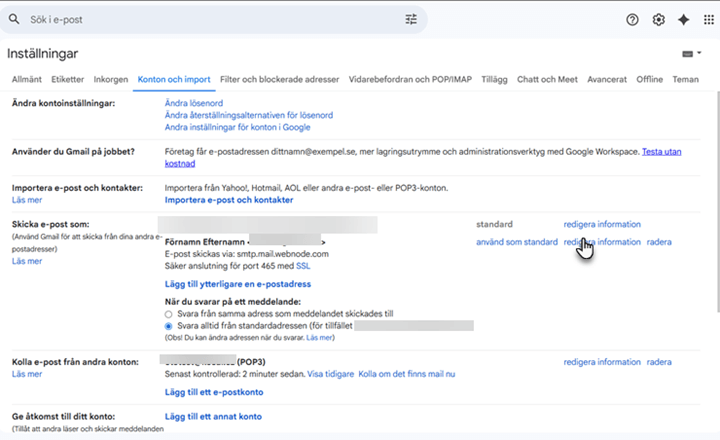Switch to the Tillägg tab
720x440 pixels.
click(x=494, y=79)
